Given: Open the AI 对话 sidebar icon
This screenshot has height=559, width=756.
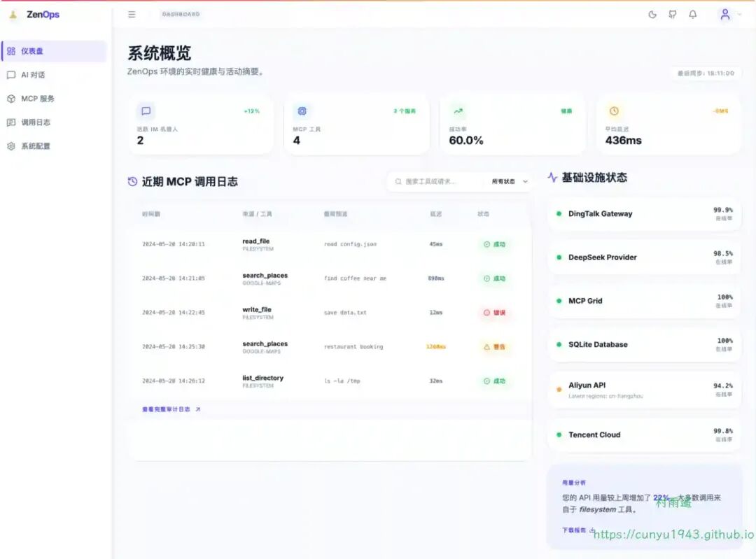Looking at the screenshot, I should tap(12, 75).
